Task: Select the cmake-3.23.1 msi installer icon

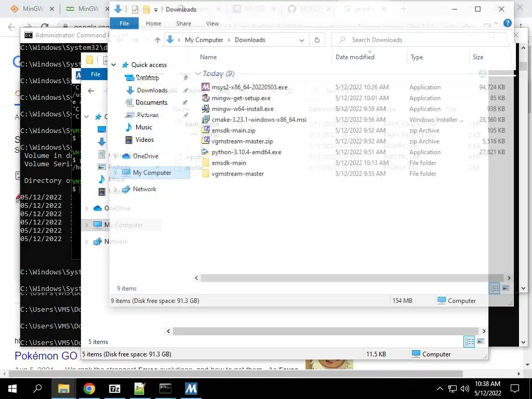Action: coord(206,119)
